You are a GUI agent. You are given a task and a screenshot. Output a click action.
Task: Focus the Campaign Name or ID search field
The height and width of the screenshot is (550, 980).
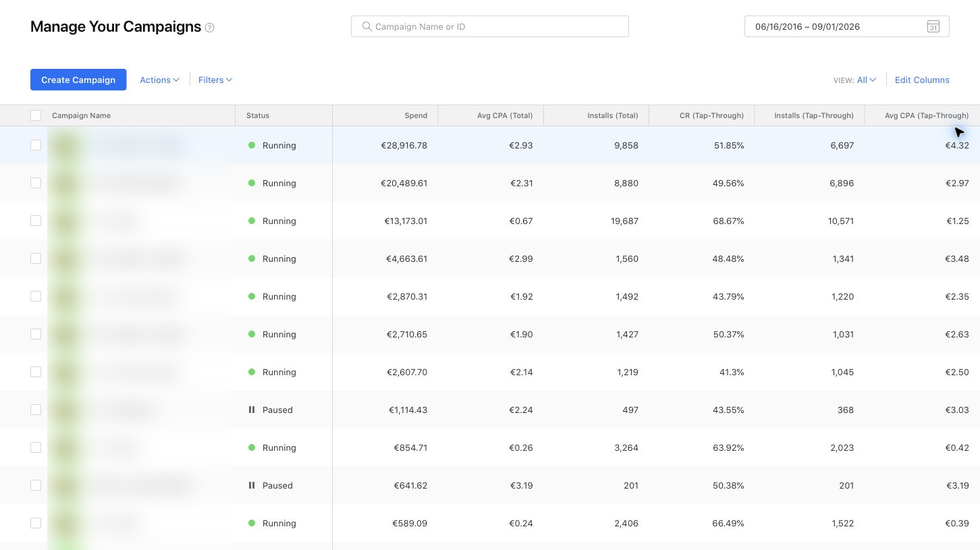coord(490,26)
